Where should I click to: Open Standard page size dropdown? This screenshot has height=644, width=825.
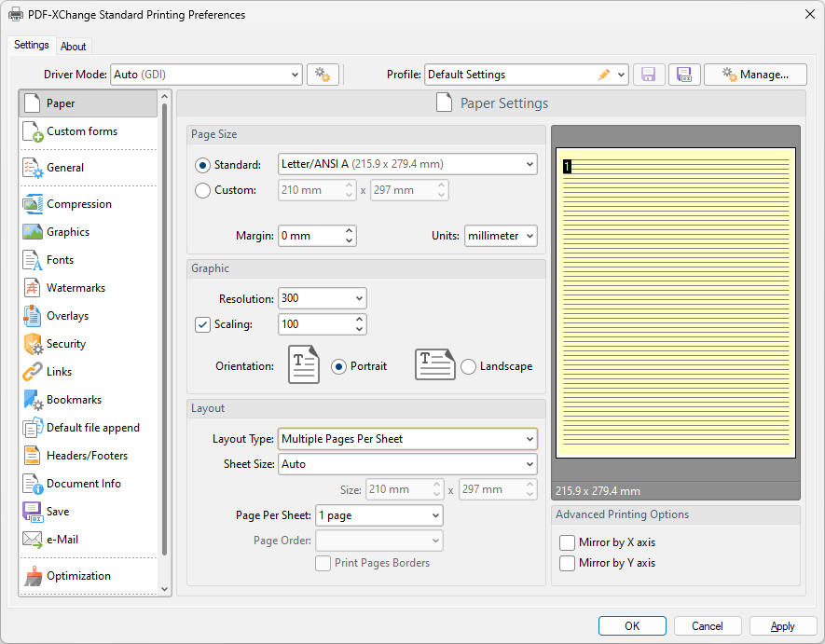click(x=407, y=164)
